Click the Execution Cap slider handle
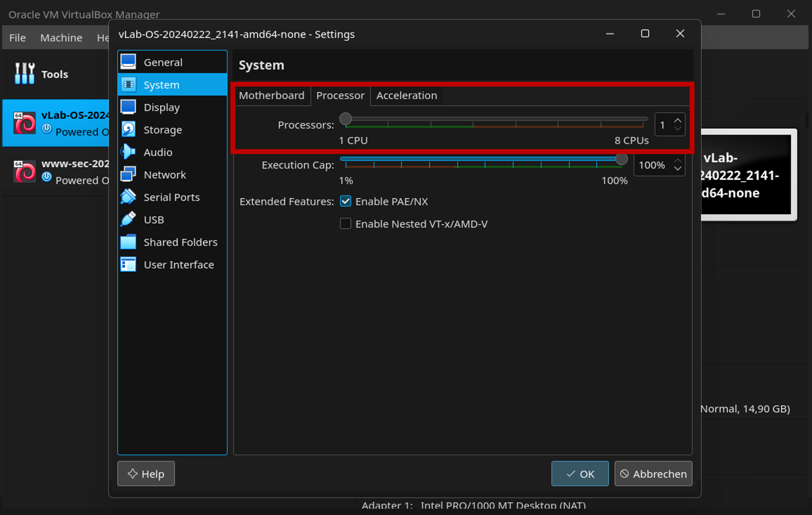Viewport: 812px width, 515px height. 621,159
